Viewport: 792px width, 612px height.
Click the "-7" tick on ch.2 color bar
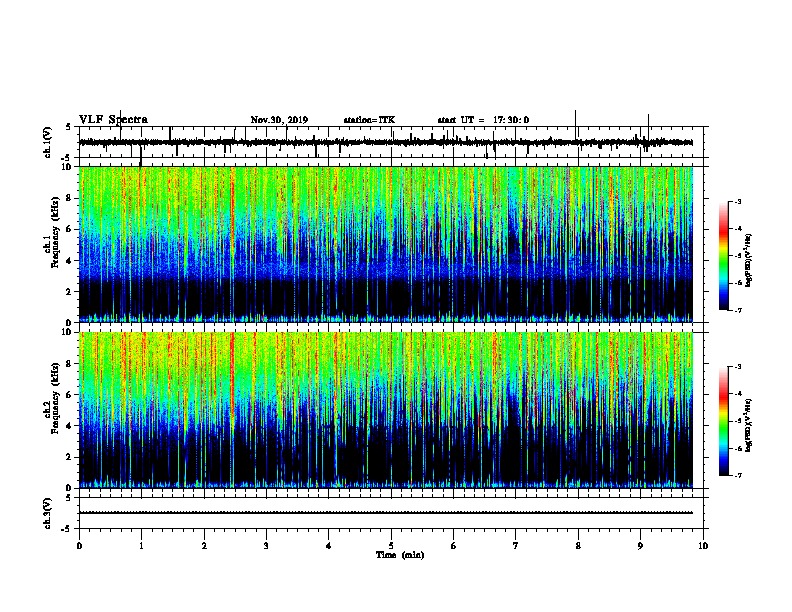pos(737,475)
